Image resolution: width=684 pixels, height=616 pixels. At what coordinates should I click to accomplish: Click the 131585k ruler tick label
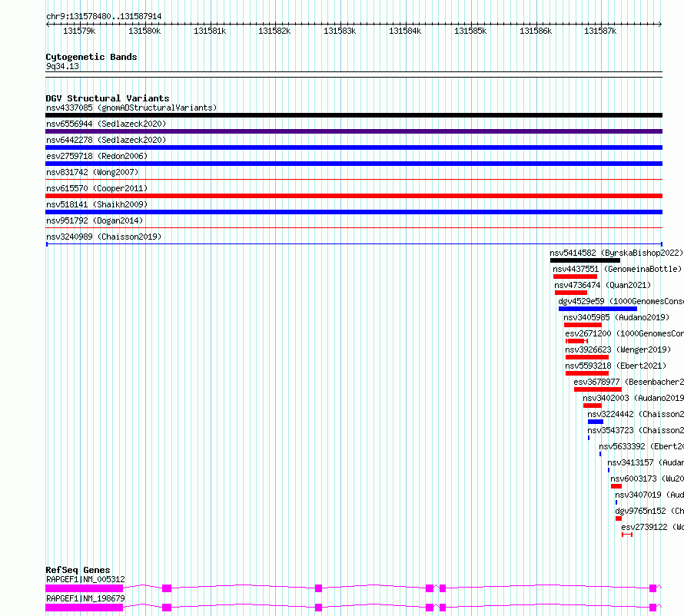[470, 31]
